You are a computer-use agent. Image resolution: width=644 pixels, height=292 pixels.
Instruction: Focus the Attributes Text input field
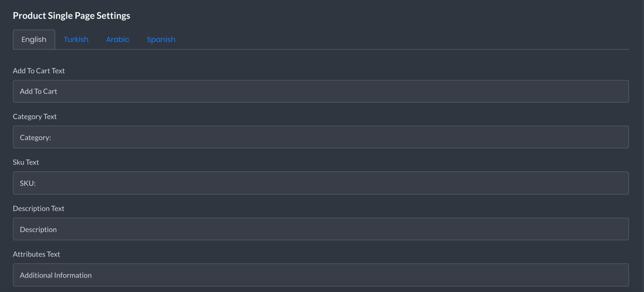321,275
